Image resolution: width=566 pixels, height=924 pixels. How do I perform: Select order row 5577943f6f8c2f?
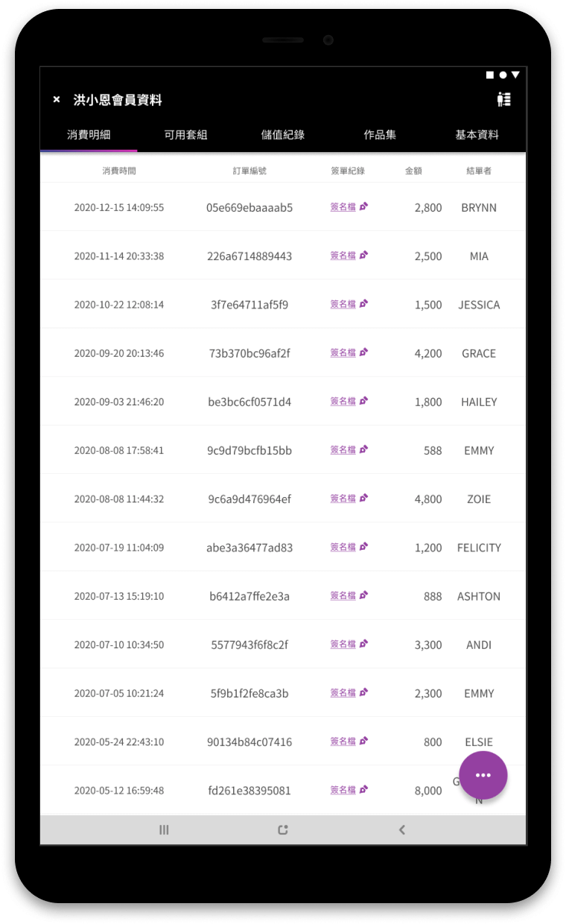(249, 645)
